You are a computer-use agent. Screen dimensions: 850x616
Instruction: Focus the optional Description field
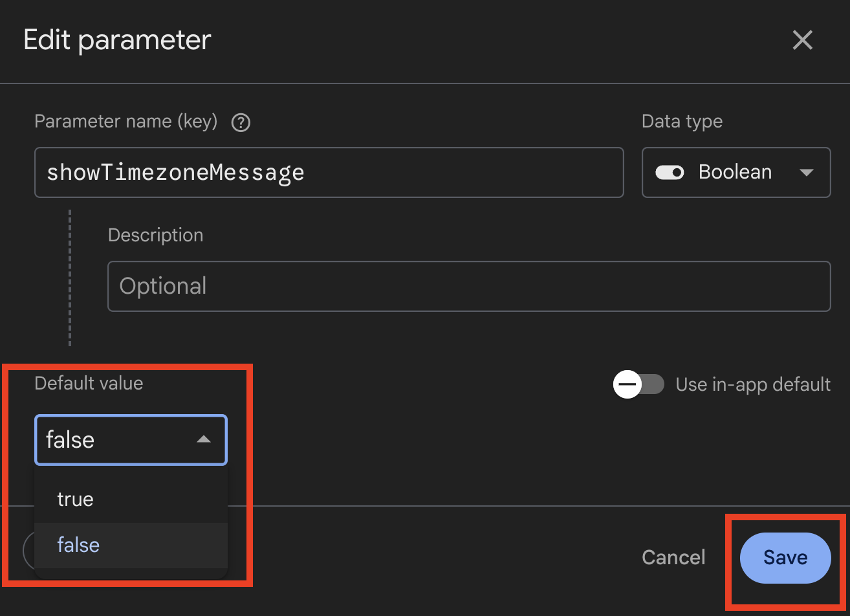tap(468, 286)
